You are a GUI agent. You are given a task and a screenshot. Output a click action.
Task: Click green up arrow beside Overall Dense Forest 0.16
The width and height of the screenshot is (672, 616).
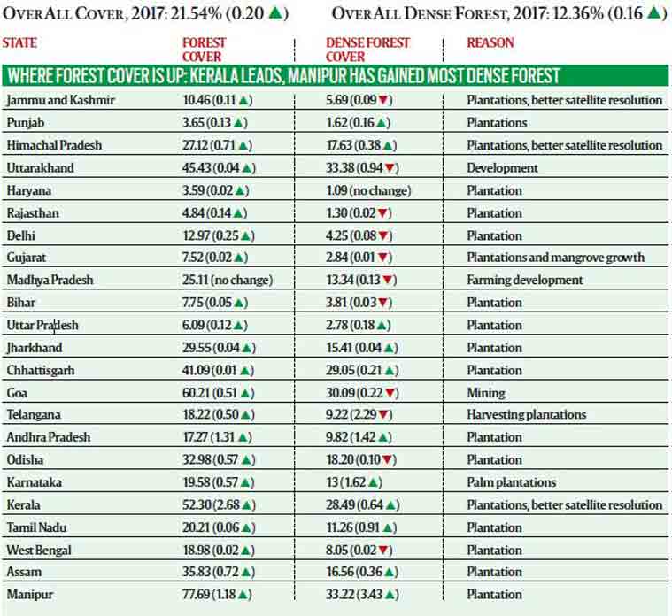tap(653, 13)
